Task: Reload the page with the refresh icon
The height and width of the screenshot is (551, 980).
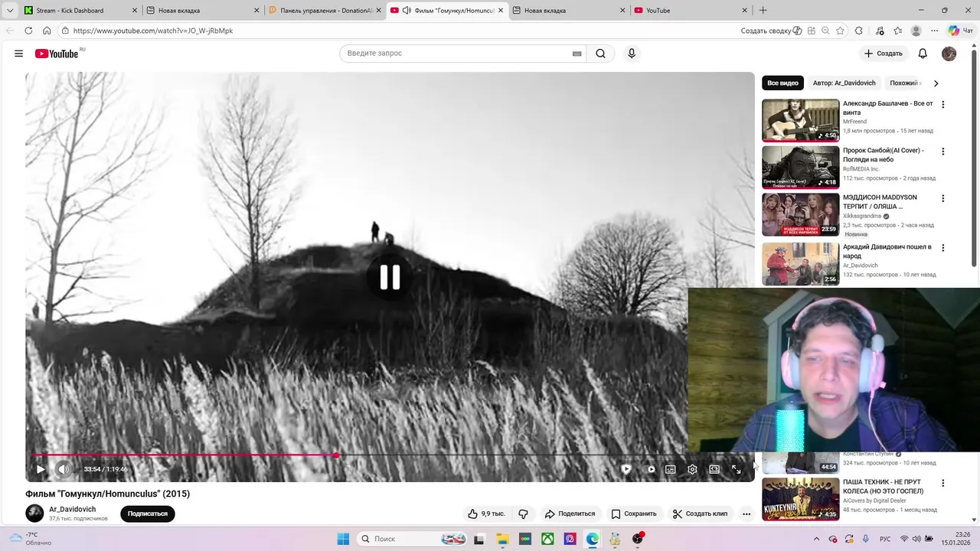Action: [x=28, y=31]
